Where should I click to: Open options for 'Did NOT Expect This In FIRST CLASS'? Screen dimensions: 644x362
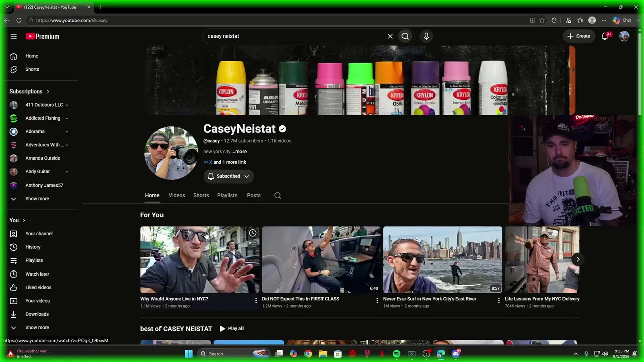(377, 300)
